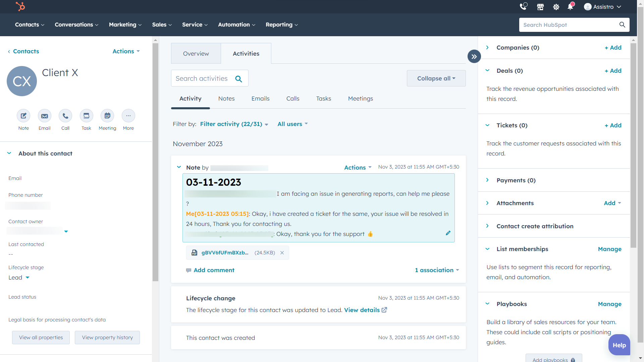
Task: Check the notifications bell
Action: click(571, 7)
